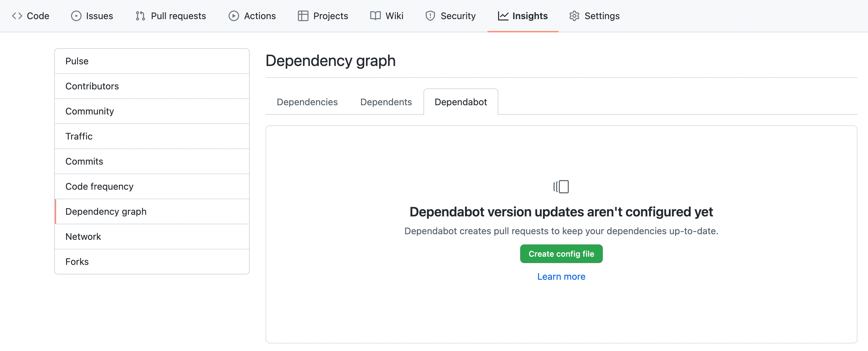Click the Projects table icon
The height and width of the screenshot is (351, 868).
click(x=303, y=16)
